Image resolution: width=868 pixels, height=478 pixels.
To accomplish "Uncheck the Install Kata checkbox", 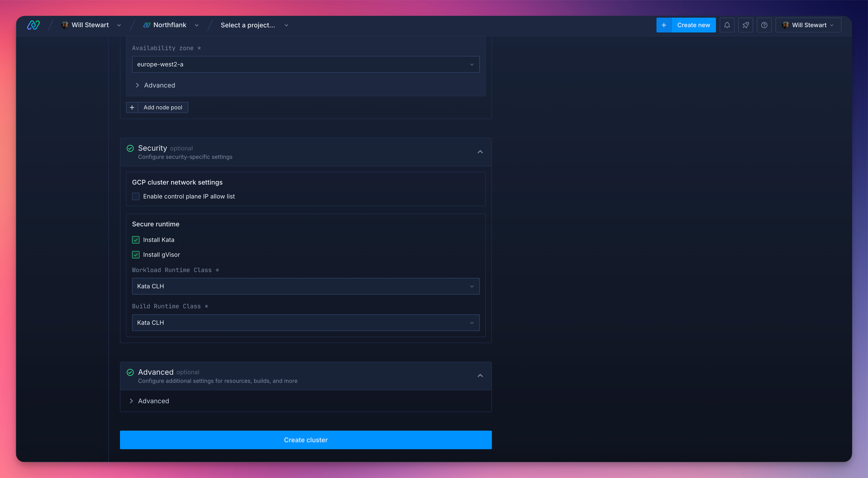I will tap(136, 240).
